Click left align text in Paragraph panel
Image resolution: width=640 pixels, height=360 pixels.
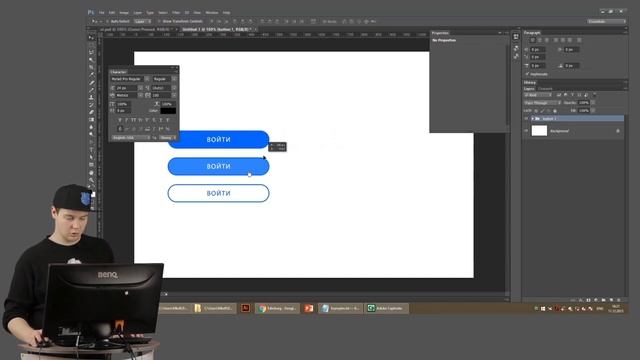click(532, 40)
